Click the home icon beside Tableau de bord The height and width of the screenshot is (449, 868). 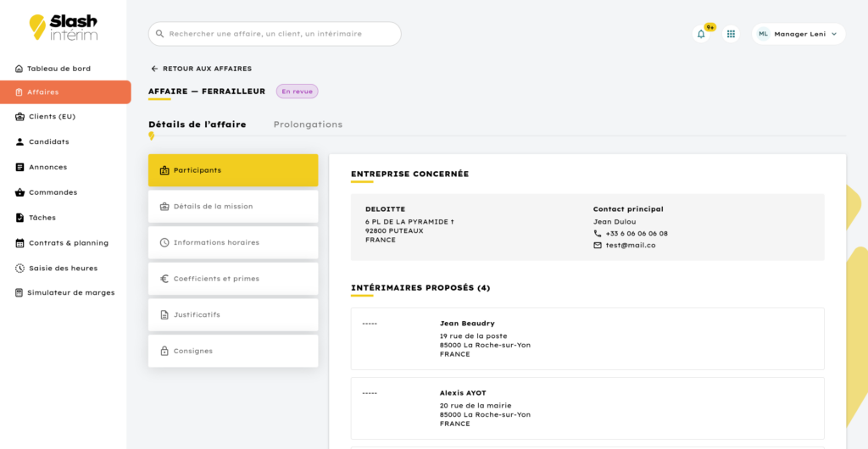pyautogui.click(x=19, y=69)
